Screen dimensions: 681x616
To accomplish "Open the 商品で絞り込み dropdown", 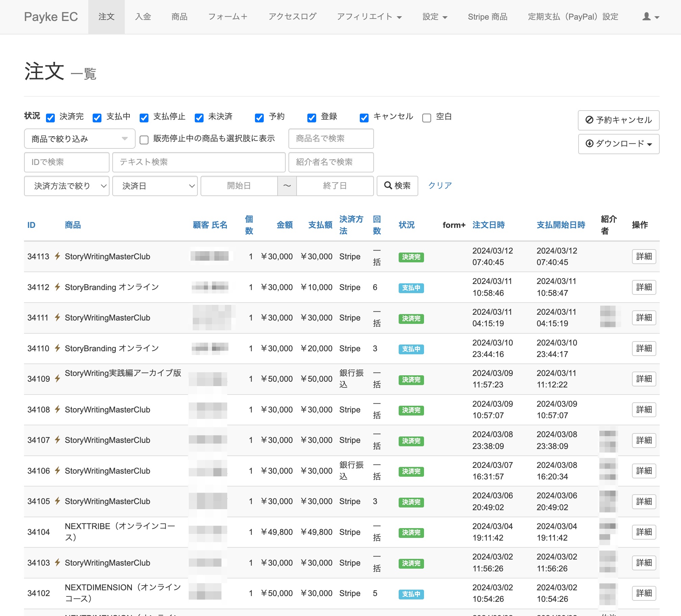I will tap(79, 139).
